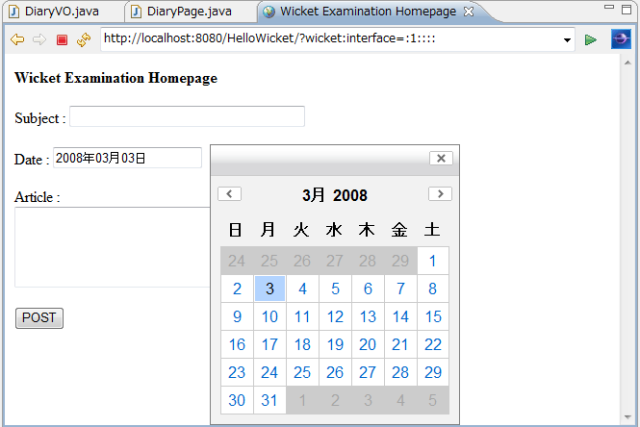Viewport: 640px width, 427px height.
Task: Go to previous month in calendar
Action: (229, 194)
